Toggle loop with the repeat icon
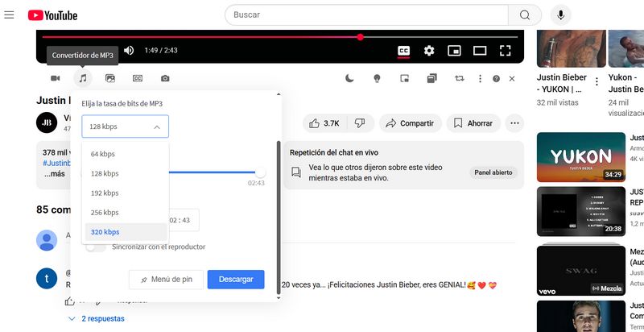The image size is (644, 332). point(459,78)
